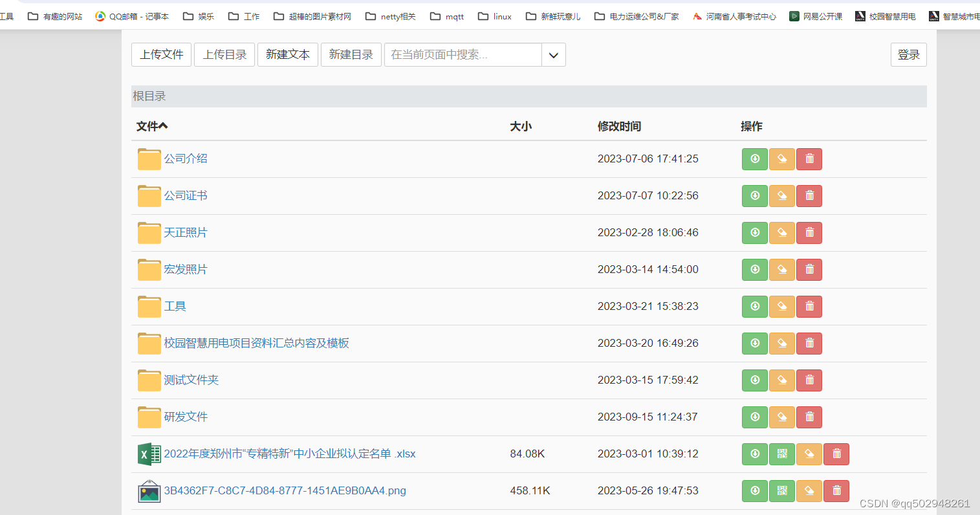The height and width of the screenshot is (515, 980).
Task: Open the 超棒的图片素材网 bookmark folder
Action: point(312,16)
